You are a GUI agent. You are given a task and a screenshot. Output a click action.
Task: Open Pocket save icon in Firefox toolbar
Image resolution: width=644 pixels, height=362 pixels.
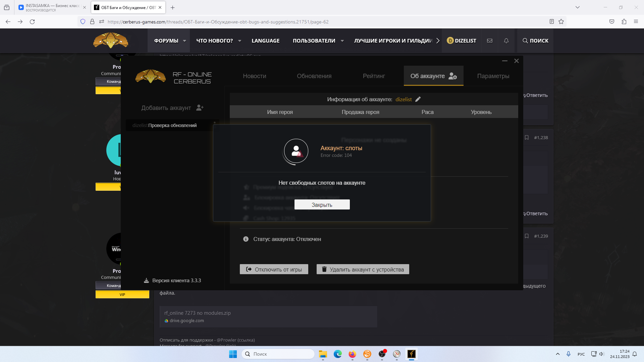612,22
